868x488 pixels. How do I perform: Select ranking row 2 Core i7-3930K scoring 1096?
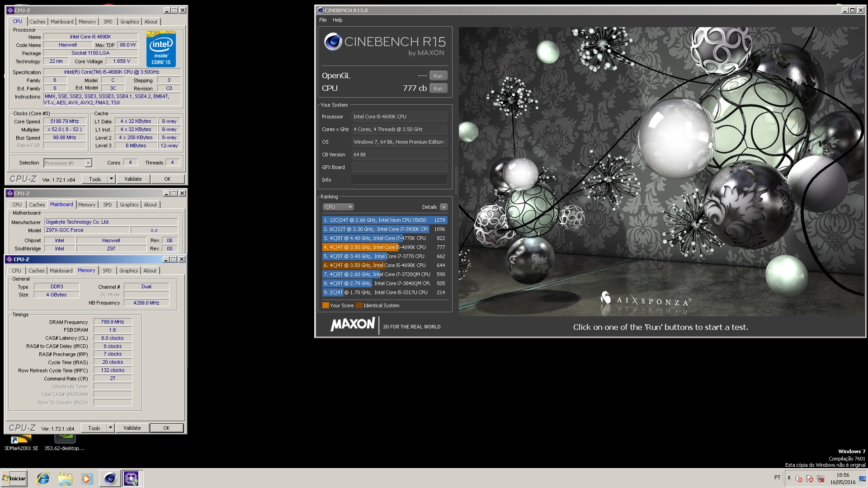pyautogui.click(x=385, y=229)
